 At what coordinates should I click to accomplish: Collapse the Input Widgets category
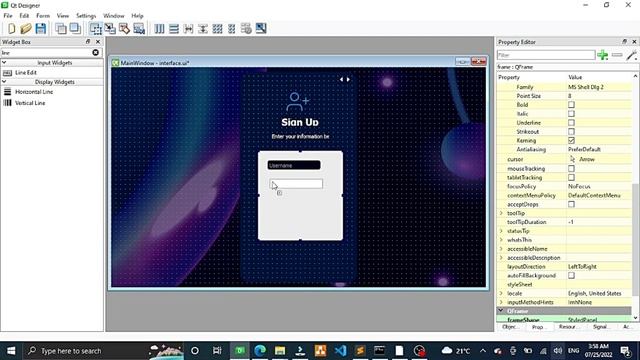(4, 62)
